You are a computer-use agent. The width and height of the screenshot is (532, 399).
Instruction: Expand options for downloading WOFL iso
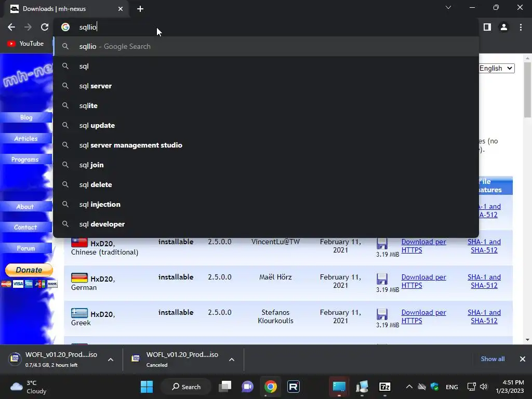pyautogui.click(x=111, y=360)
